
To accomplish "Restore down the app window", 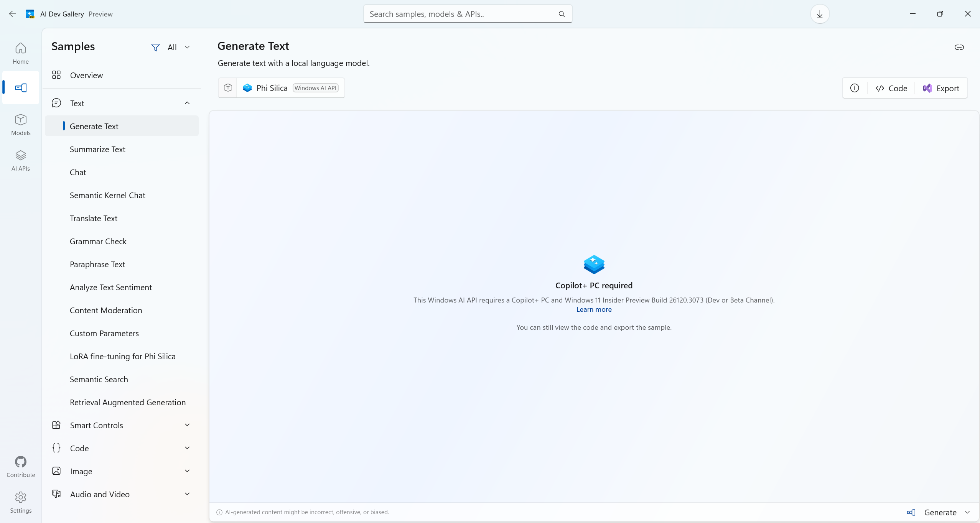I will pos(940,14).
